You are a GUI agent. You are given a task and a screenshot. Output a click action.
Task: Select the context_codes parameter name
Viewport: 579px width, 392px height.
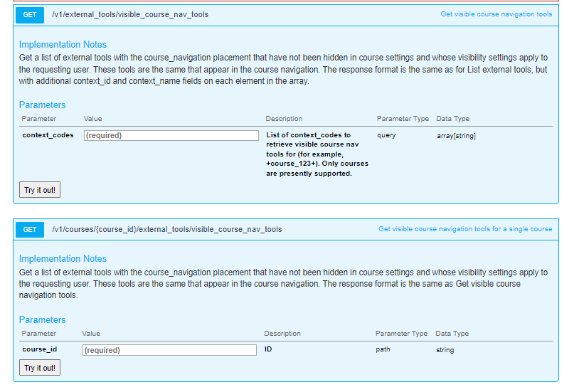(48, 135)
